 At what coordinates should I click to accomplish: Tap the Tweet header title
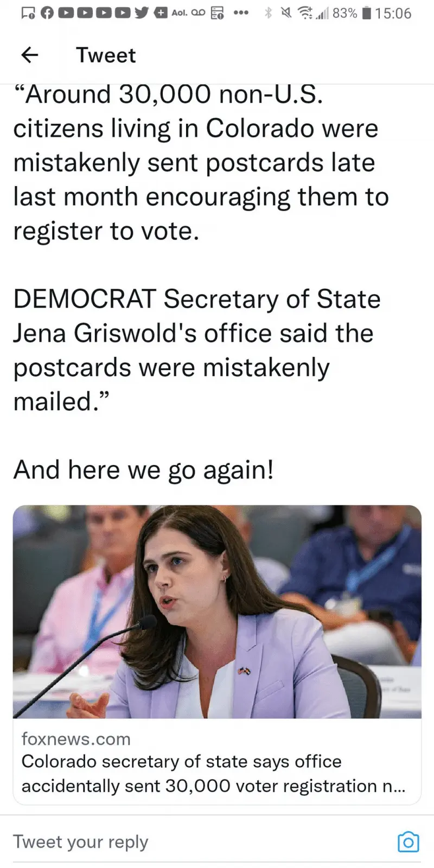106,55
